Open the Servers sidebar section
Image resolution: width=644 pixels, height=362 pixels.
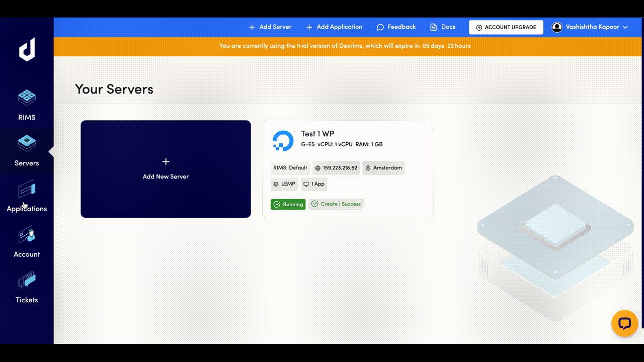coord(27,151)
